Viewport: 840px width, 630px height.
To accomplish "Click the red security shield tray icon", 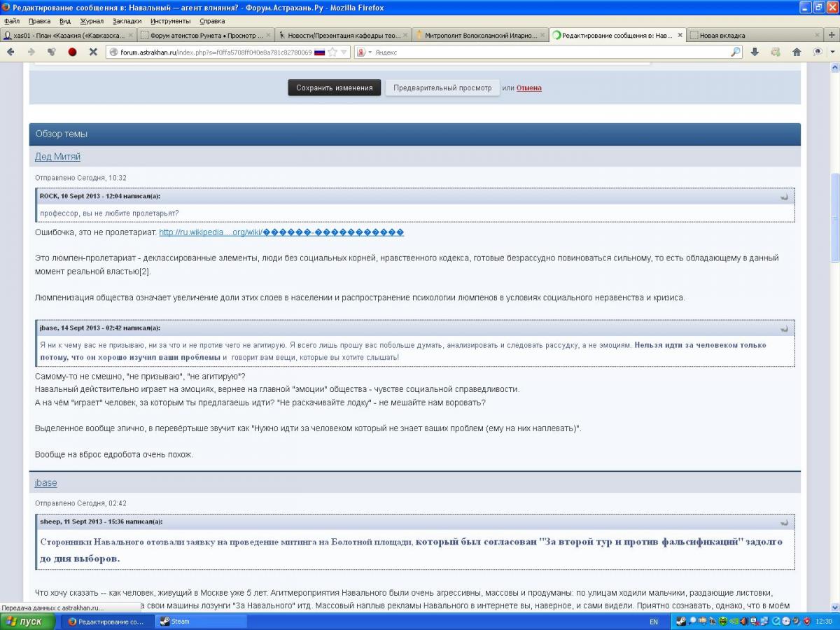I will (807, 621).
